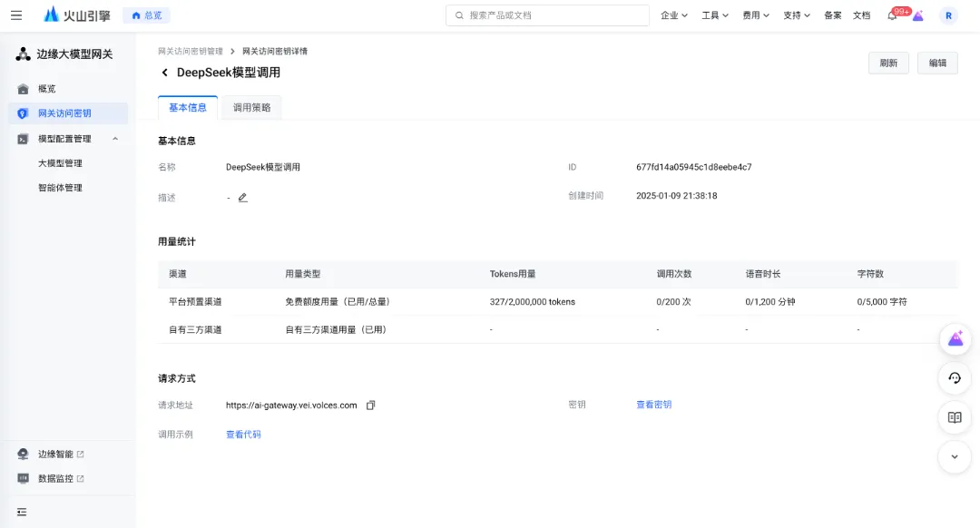Select 大模型管理 in sidebar
The height and width of the screenshot is (528, 980).
tap(60, 163)
